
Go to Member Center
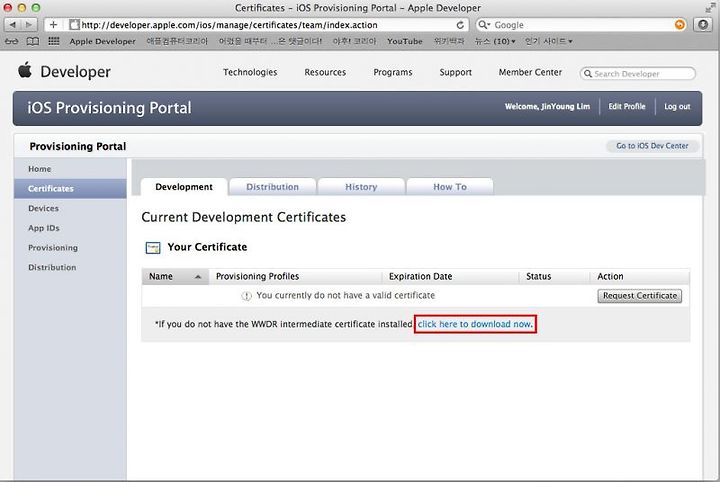tap(530, 72)
